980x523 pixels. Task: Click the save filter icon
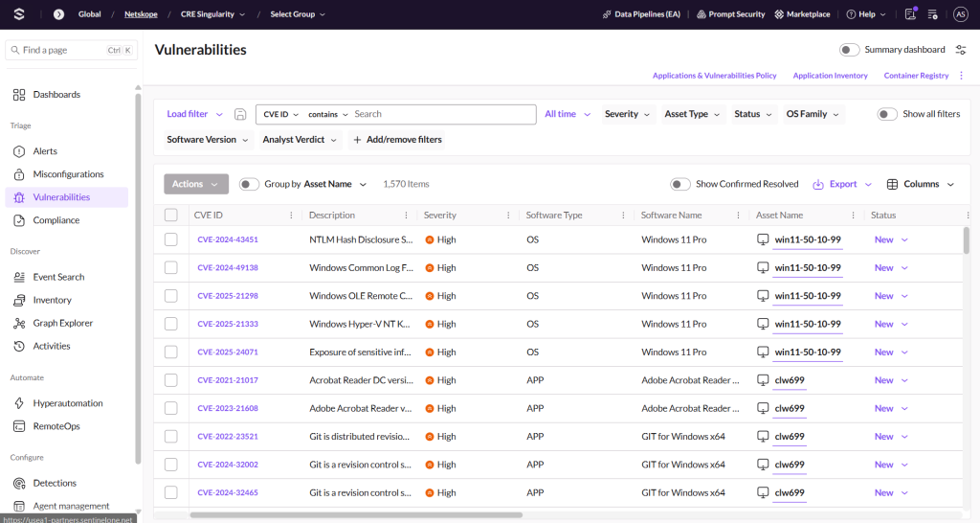coord(240,115)
